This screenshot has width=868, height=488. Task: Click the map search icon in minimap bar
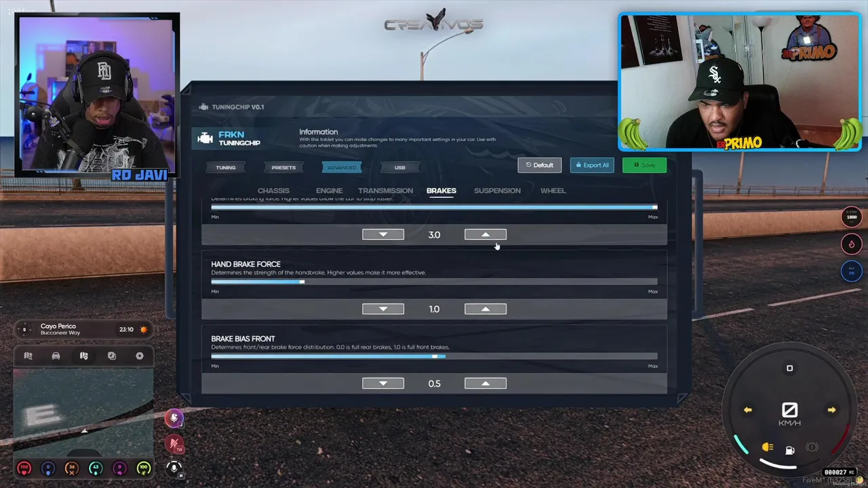tap(28, 356)
